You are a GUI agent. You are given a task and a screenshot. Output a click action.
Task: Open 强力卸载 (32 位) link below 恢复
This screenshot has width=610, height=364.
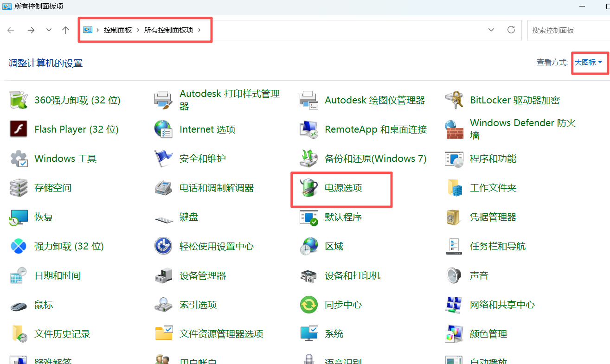[x=69, y=246]
